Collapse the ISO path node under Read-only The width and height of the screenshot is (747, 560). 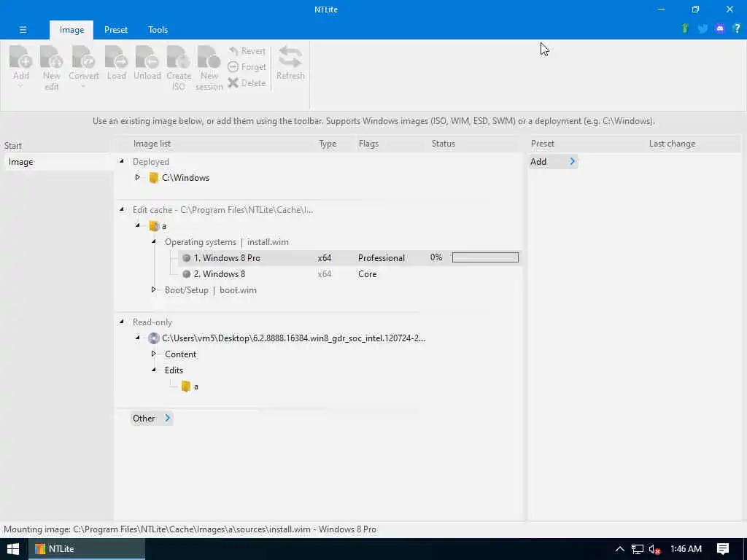tap(138, 338)
